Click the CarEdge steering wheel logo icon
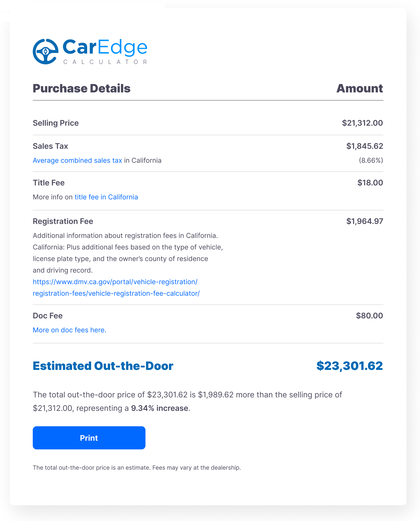Viewport: 420px width, 521px height. [46, 52]
